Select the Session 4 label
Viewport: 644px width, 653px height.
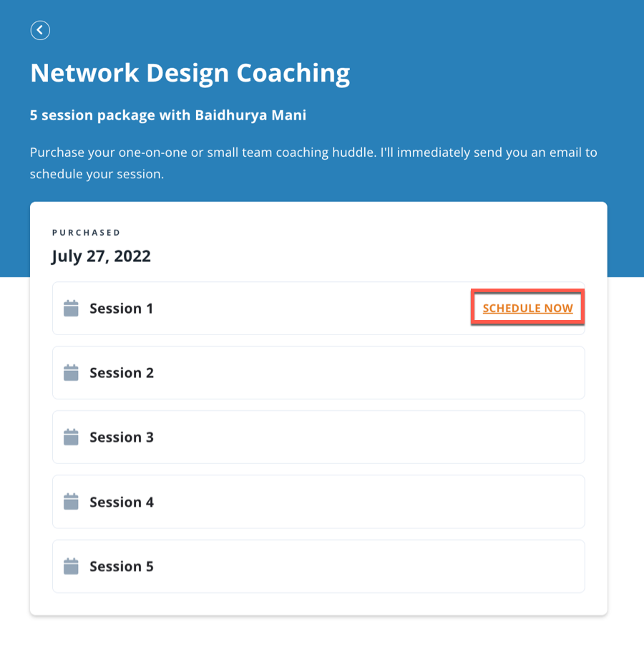tap(121, 502)
